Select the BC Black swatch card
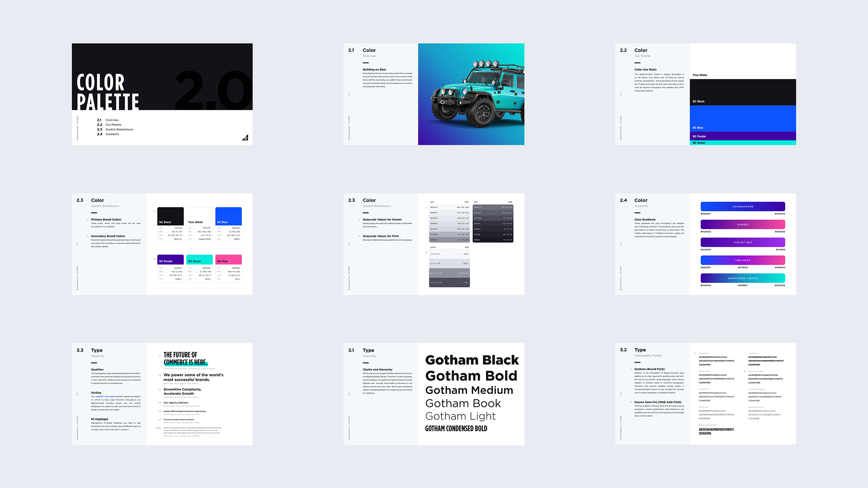The width and height of the screenshot is (868, 488). pos(170,224)
